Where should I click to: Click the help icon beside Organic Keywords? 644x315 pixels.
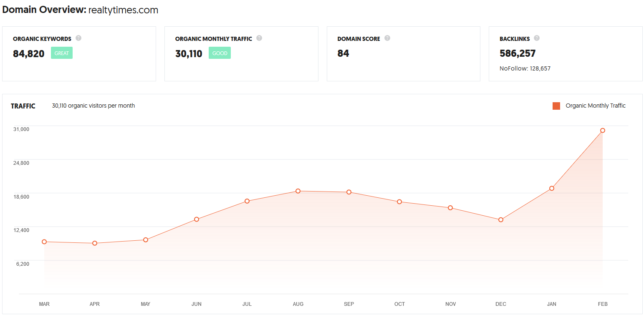pos(78,38)
